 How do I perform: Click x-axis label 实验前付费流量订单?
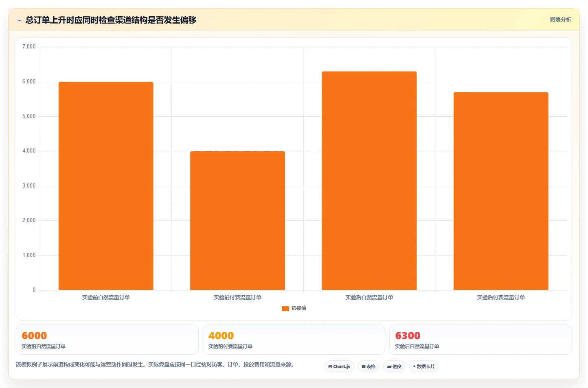(x=237, y=297)
